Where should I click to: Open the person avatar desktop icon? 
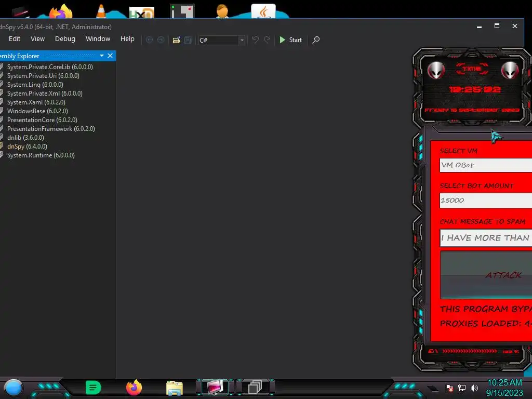222,11
